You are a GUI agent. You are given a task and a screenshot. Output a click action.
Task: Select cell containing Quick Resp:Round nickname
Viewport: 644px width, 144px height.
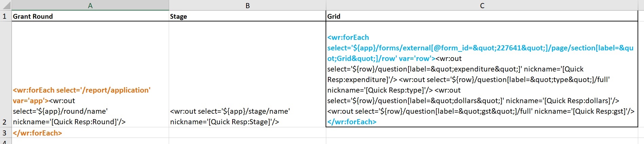(90, 74)
